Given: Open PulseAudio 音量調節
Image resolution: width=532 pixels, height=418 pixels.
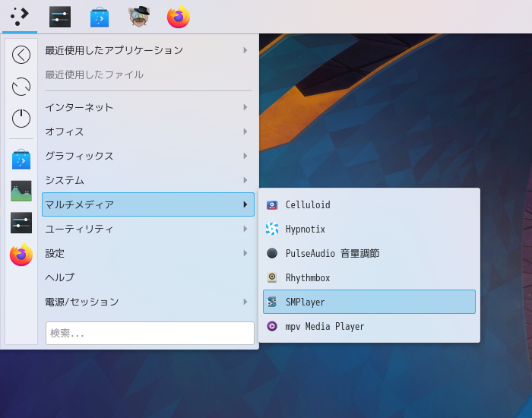Looking at the screenshot, I should [369, 253].
